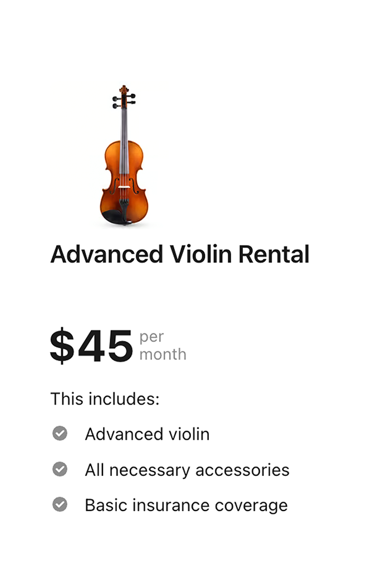
Task: Click the 'This includes:' label
Action: click(x=105, y=399)
